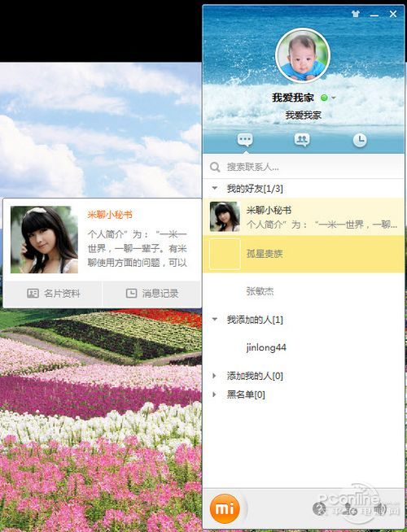Click 米聊小秘书 avatar in contact list
Image resolution: width=407 pixels, height=532 pixels.
tap(225, 217)
